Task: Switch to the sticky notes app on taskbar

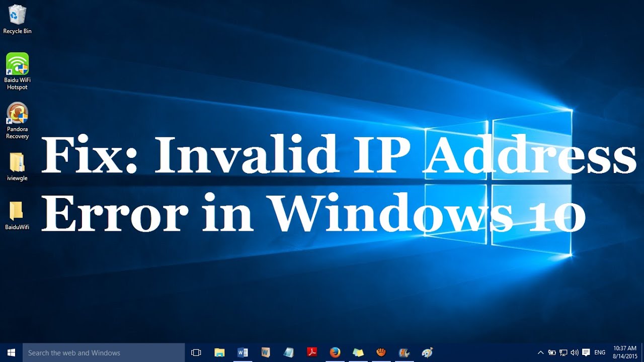Action: tap(358, 352)
